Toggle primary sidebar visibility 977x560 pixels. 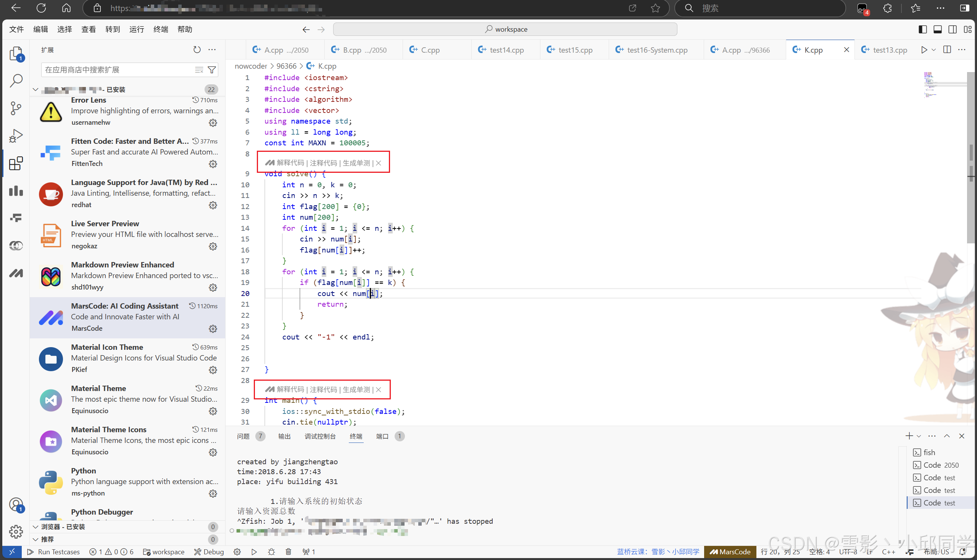click(922, 29)
